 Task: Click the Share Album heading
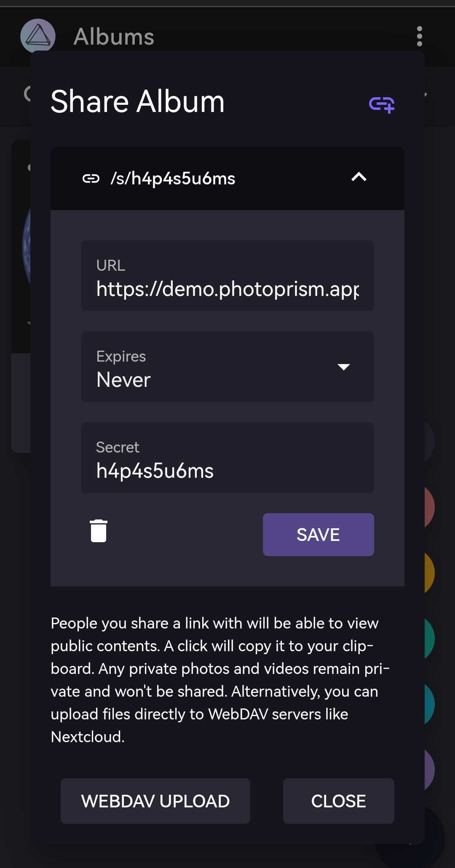[138, 101]
